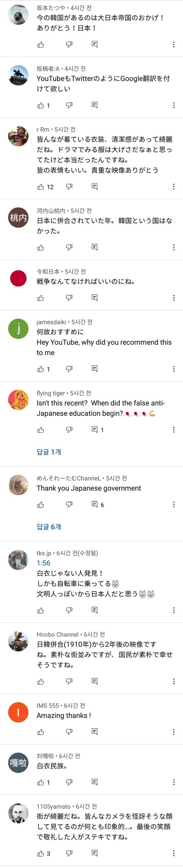This screenshot has height=868, width=183.
Task: Open the reply icon with 6 replies on めんそれーたむ's comment
Action: click(x=98, y=505)
